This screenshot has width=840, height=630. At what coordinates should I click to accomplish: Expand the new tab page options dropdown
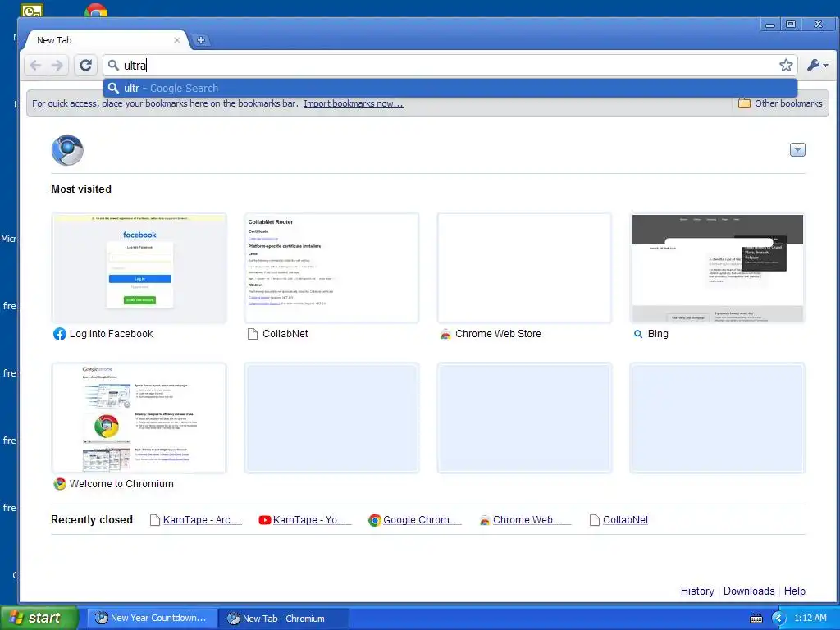coord(797,150)
